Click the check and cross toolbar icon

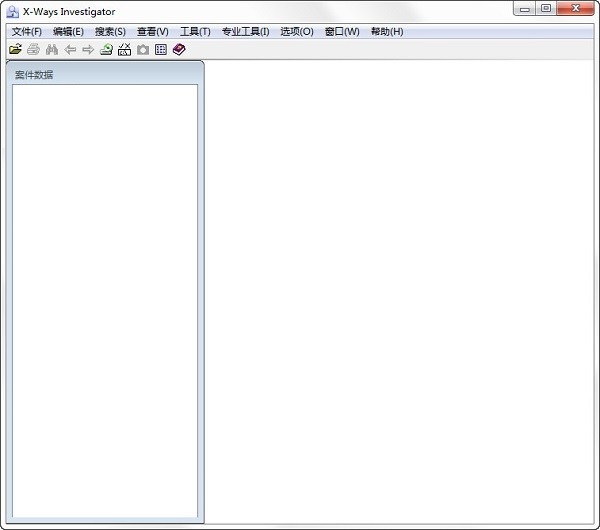pos(124,49)
